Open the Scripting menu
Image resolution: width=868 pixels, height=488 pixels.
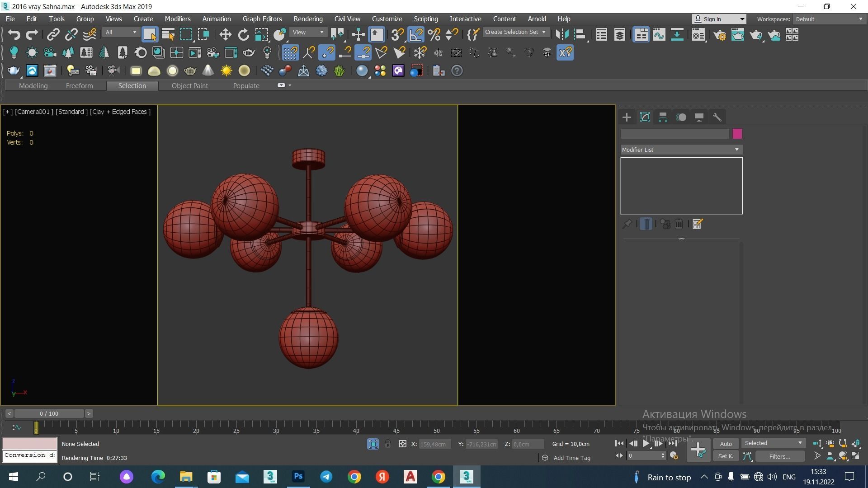point(426,19)
